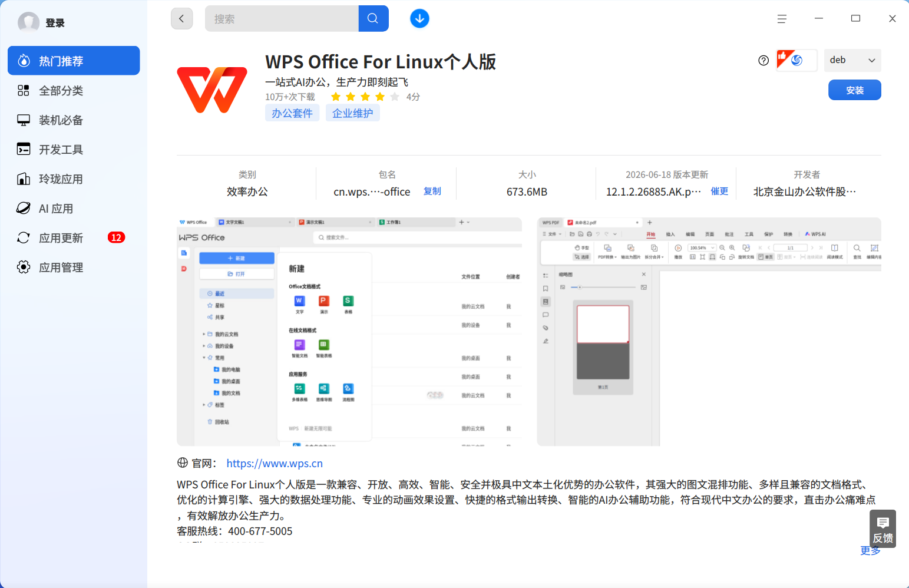Open the hamburger main menu
Screen dimensions: 909x588
[782, 19]
